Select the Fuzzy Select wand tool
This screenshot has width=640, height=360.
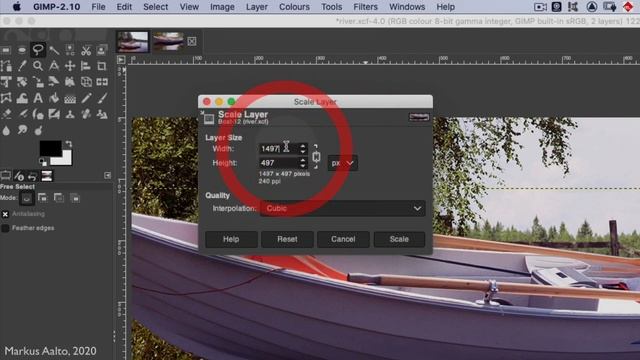click(x=54, y=50)
